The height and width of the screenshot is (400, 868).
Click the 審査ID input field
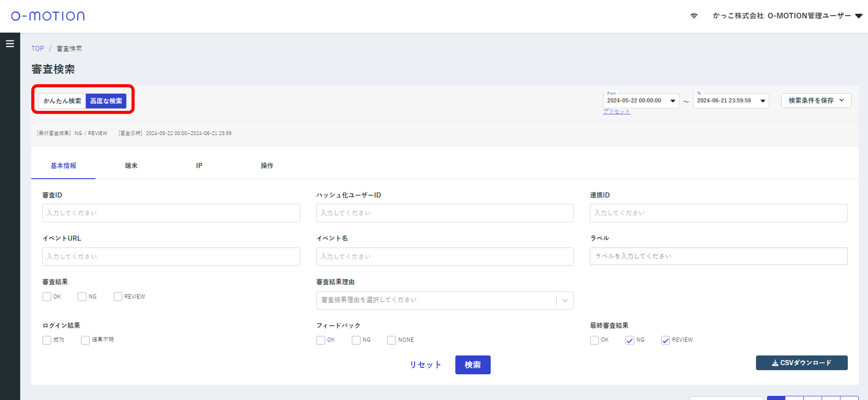click(x=171, y=213)
